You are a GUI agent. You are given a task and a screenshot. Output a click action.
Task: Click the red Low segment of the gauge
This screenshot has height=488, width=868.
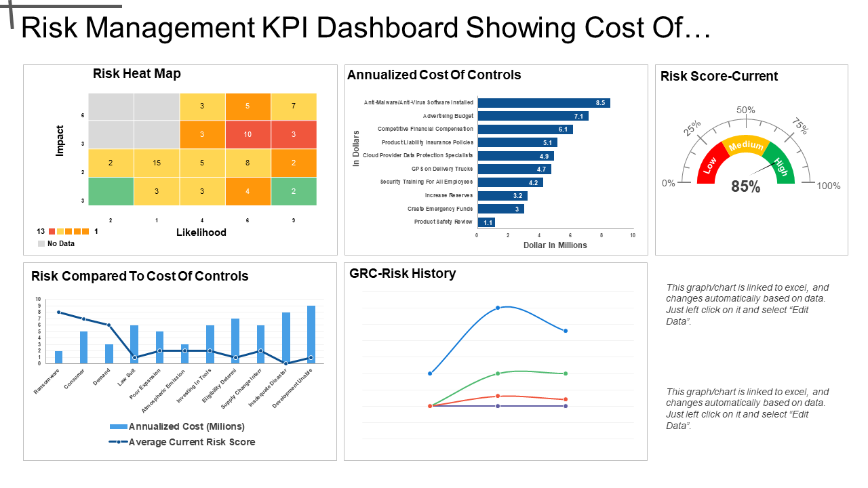(x=709, y=165)
